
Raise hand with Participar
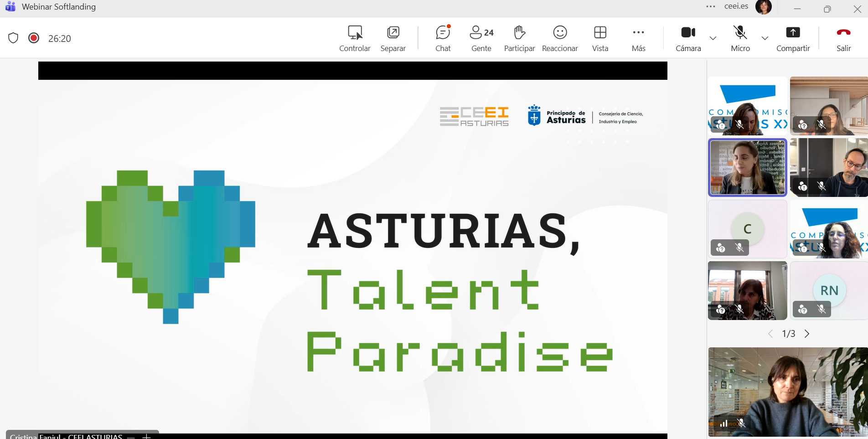(x=519, y=38)
